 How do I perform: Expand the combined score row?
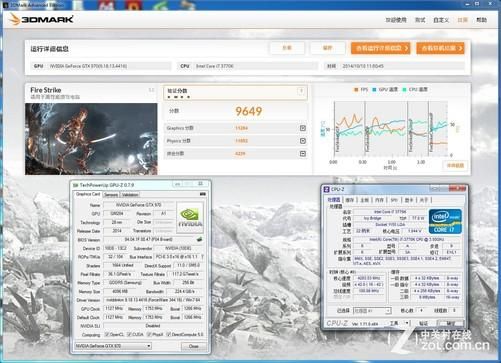[x=303, y=154]
